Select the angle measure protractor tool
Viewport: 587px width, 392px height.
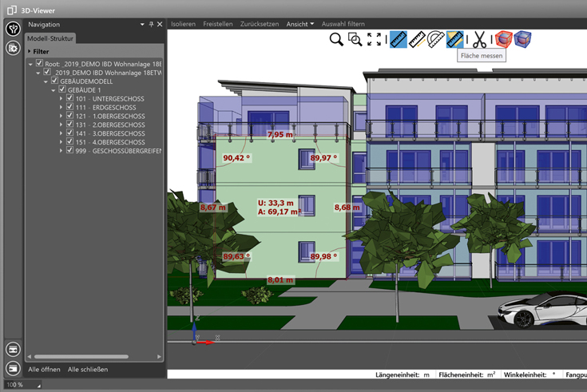click(x=436, y=39)
